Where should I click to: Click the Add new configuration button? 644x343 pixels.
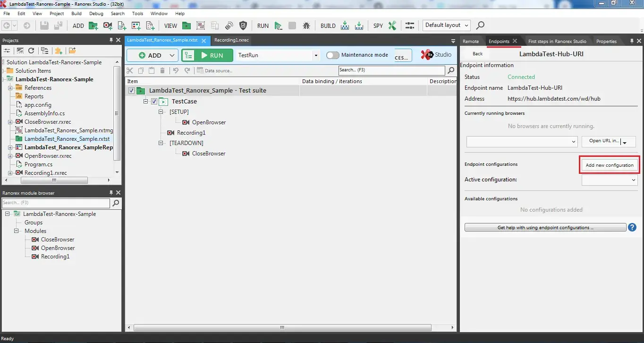point(609,165)
